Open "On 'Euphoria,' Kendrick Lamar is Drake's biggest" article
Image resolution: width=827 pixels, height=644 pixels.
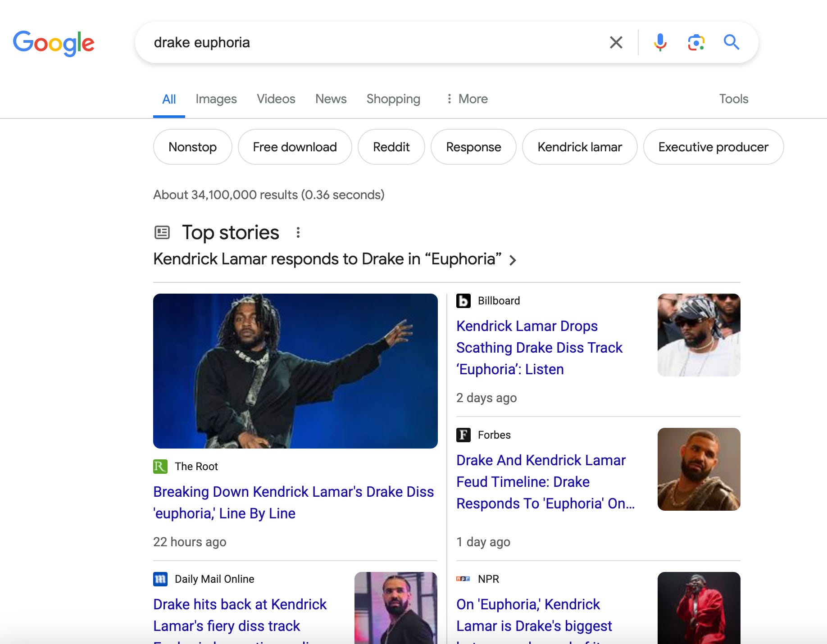tap(534, 619)
